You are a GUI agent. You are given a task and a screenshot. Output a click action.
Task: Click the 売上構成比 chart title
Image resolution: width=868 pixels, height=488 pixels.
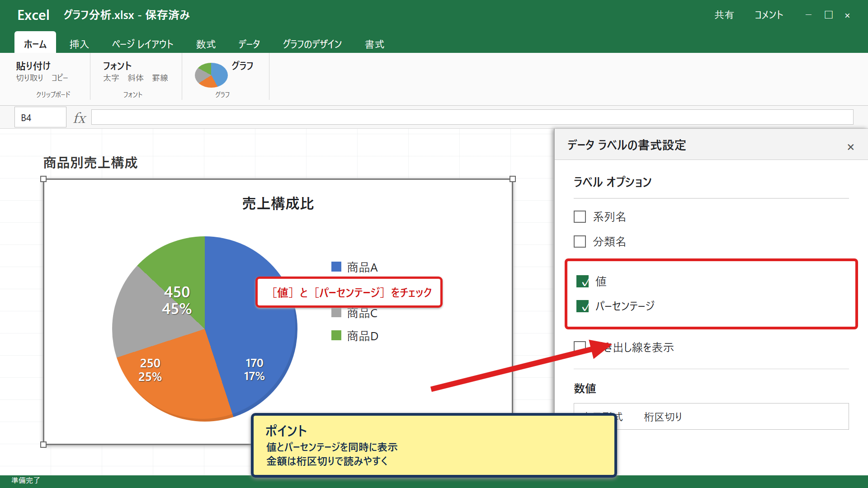(278, 204)
